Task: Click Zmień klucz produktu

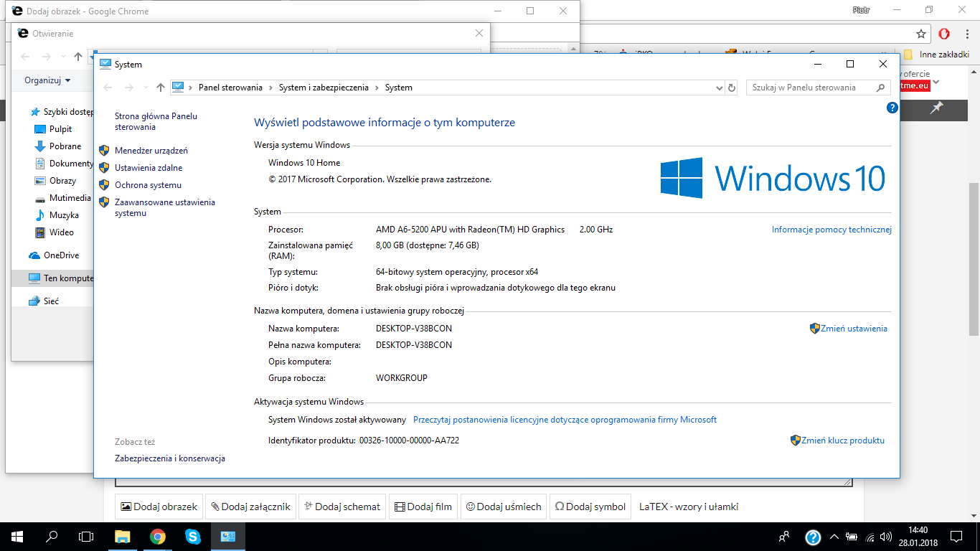Action: tap(842, 441)
